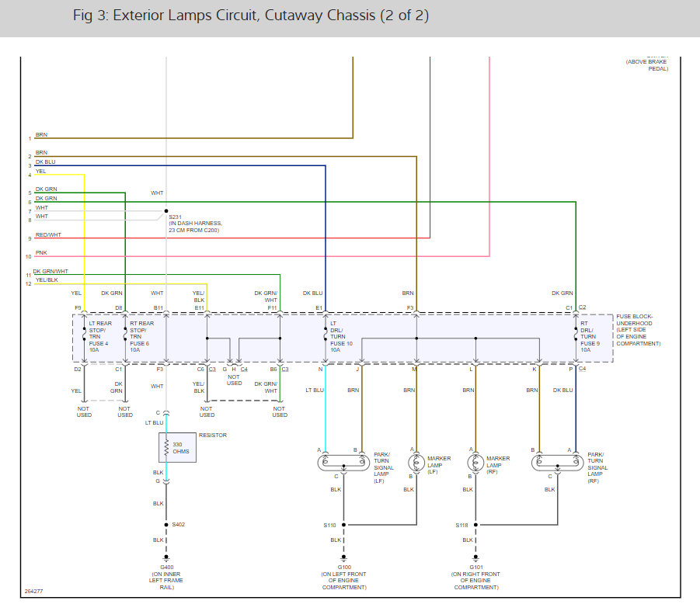The width and height of the screenshot is (700, 611).
Task: Click the RESISTOR label
Action: tap(213, 436)
